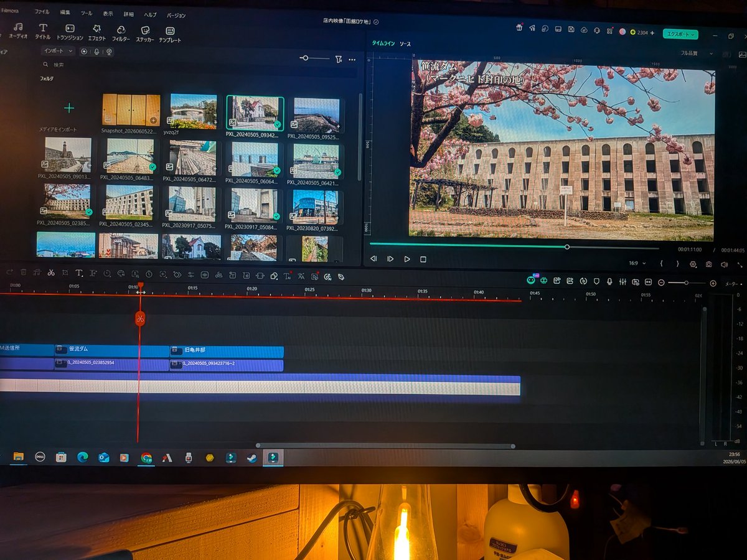Viewport: 747px width, 560px height.
Task: Click the microphone voiceover icon beside インポート
Action: [96, 51]
